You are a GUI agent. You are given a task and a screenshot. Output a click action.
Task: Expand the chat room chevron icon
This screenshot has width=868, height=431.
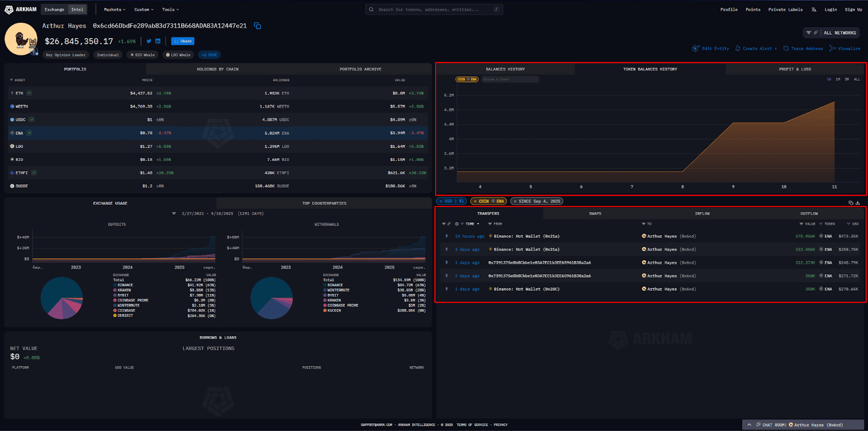[x=749, y=424]
